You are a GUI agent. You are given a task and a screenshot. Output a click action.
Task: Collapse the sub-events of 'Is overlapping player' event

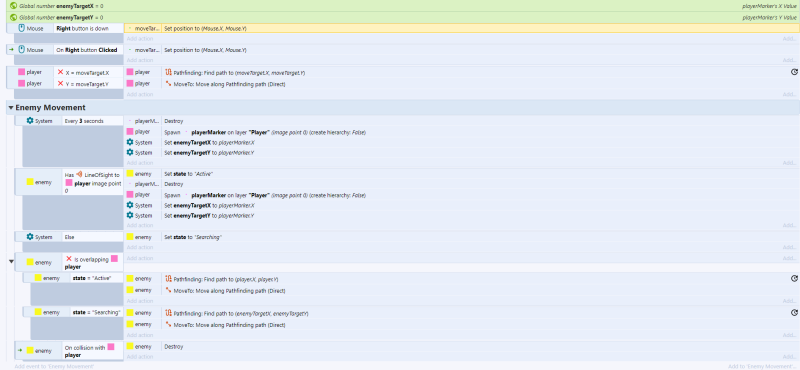click(11, 261)
